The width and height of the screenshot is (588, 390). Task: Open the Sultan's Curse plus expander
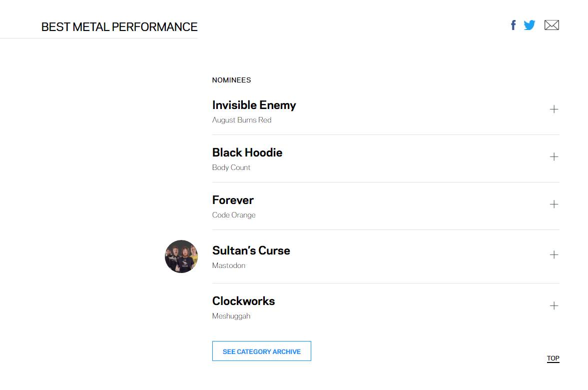click(554, 255)
